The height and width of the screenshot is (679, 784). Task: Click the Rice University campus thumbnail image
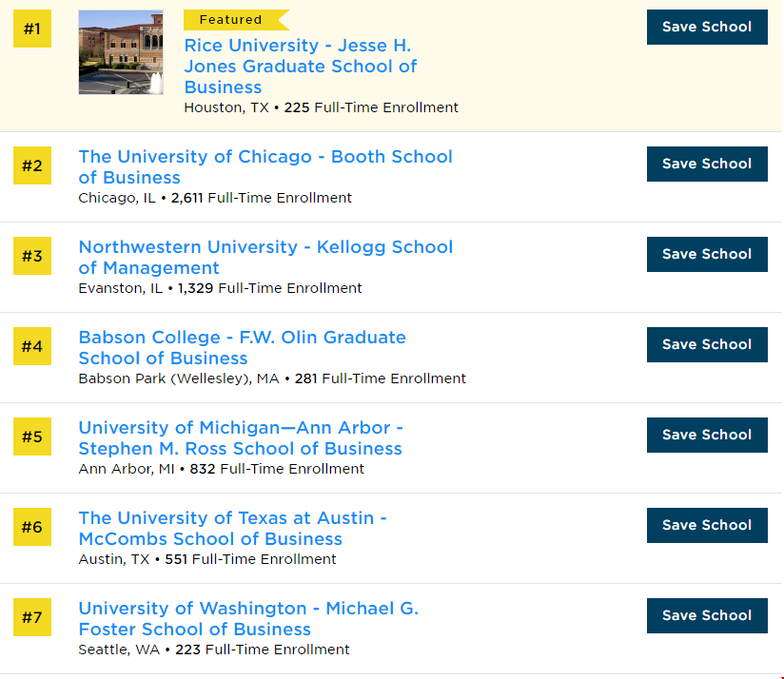pyautogui.click(x=121, y=52)
